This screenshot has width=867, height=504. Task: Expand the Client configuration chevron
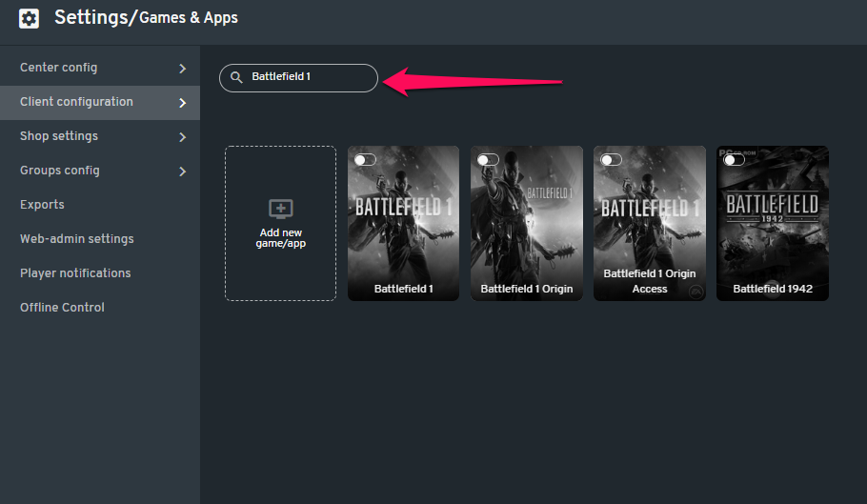pos(183,103)
